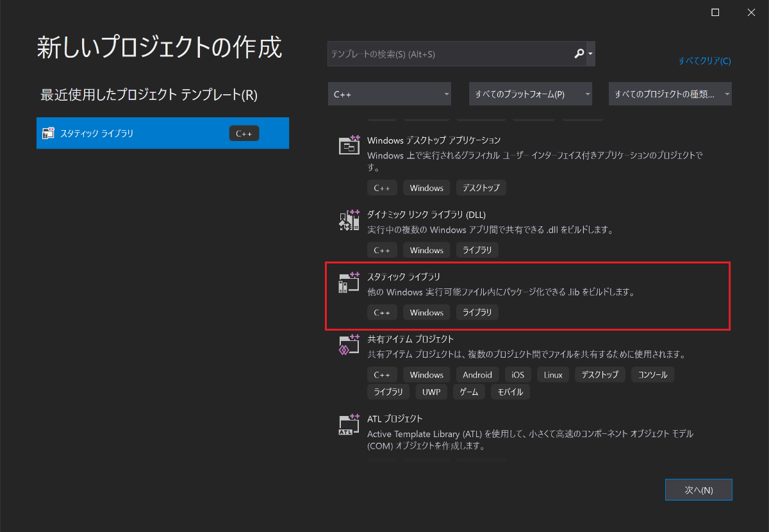The width and height of the screenshot is (769, 532).
Task: Click the Windows デスクトップ アプリケーション icon
Action: (349, 145)
